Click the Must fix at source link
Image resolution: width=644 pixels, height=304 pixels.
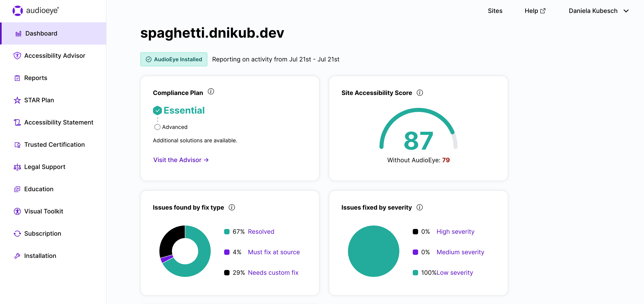pos(274,252)
